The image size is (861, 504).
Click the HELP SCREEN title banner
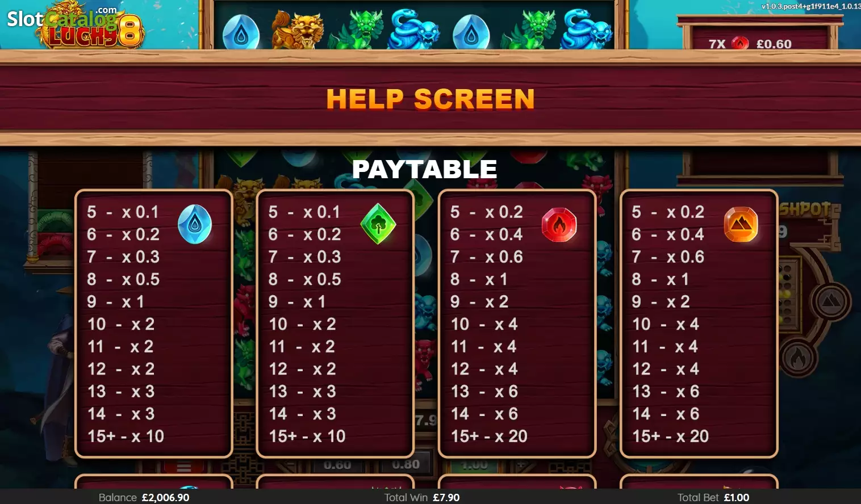(430, 99)
